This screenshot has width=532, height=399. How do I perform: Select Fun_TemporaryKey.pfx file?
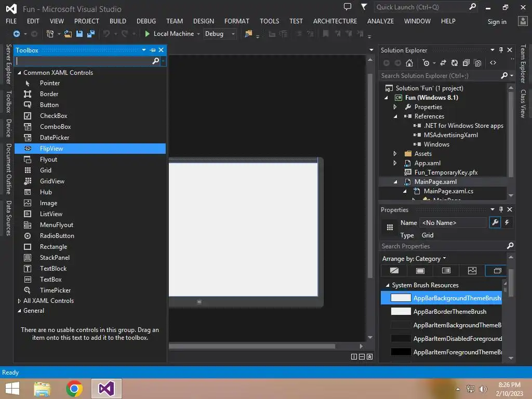click(x=445, y=172)
